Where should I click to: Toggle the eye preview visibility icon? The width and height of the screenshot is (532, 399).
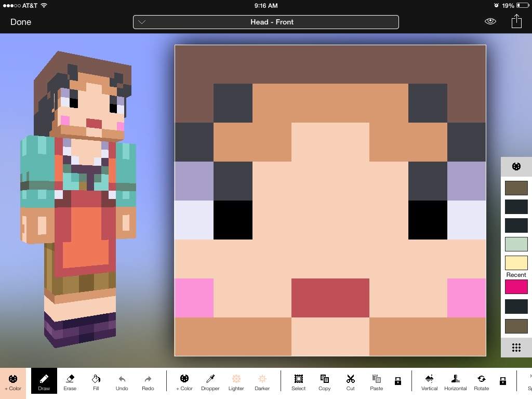(x=490, y=21)
